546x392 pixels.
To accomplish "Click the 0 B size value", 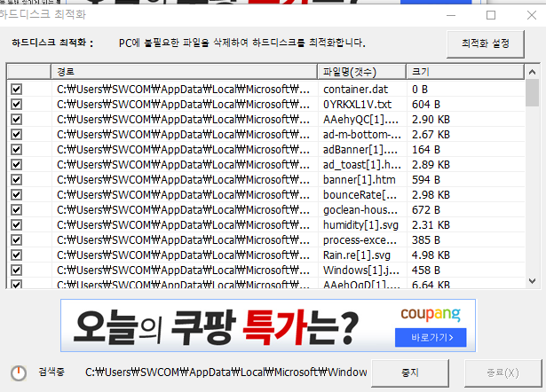I will click(x=420, y=90).
